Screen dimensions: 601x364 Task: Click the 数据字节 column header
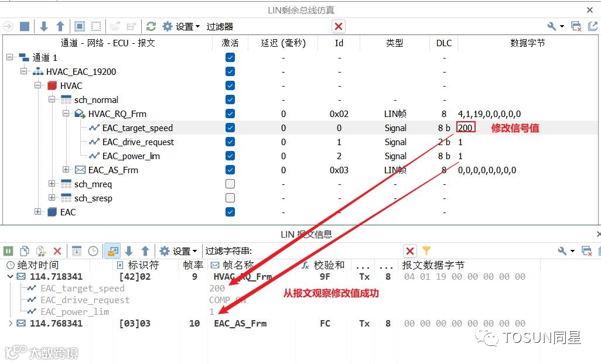(527, 43)
